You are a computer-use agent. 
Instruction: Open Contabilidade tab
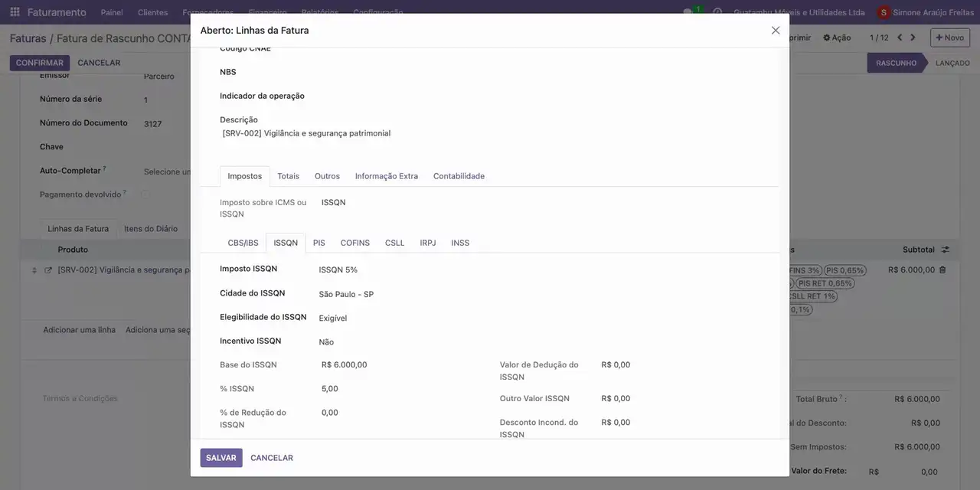pos(459,176)
